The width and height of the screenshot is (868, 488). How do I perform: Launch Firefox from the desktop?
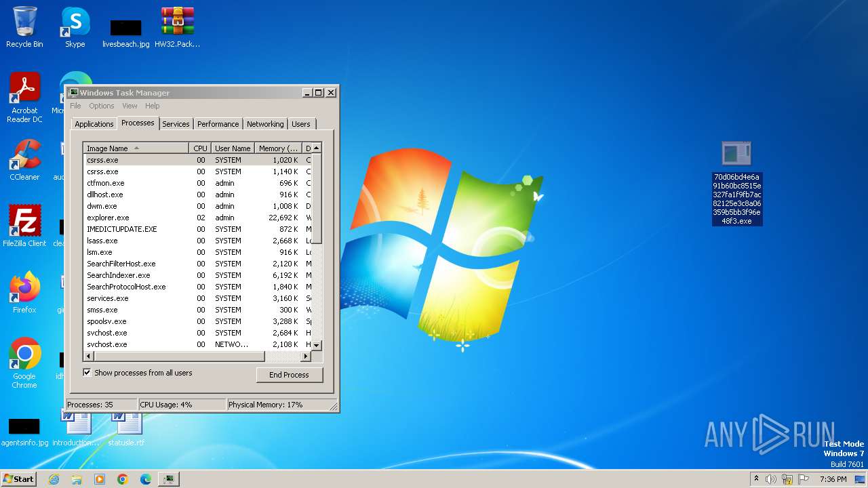coord(24,293)
